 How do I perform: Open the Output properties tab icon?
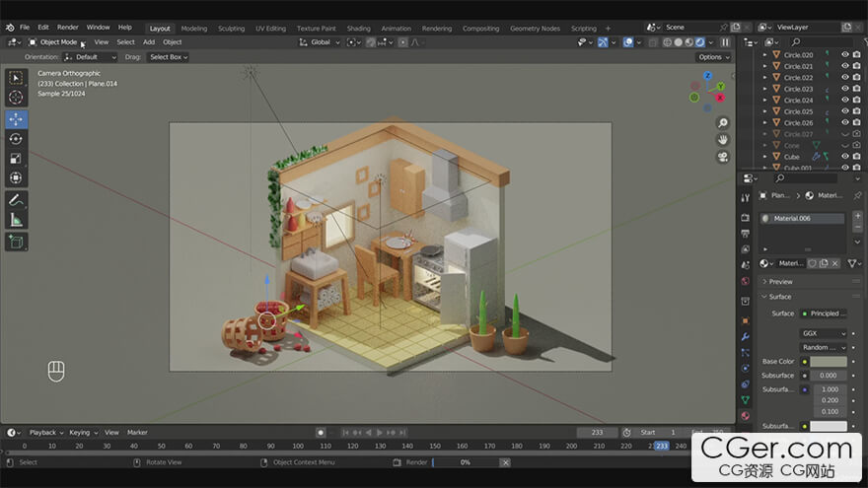(745, 233)
